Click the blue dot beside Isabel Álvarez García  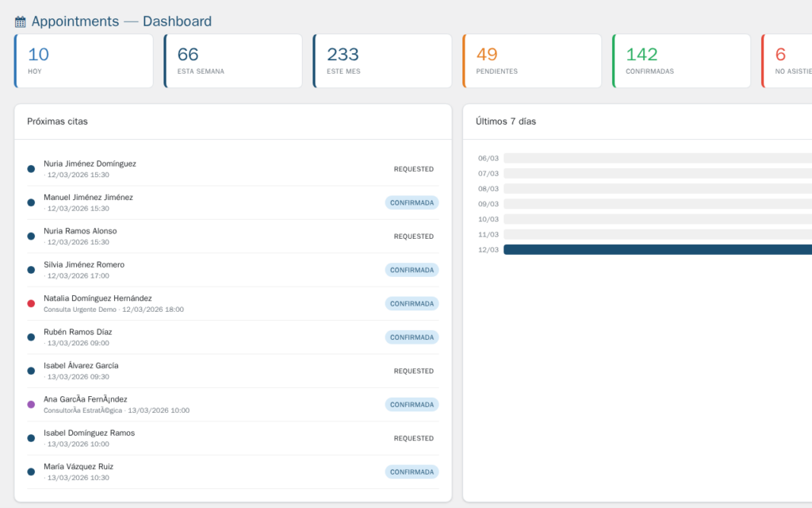point(30,370)
